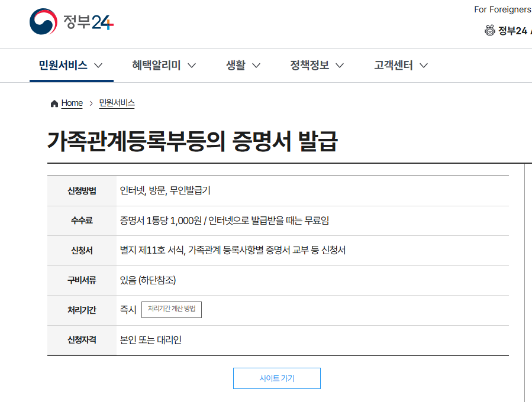Image resolution: width=532 pixels, height=402 pixels.
Task: Click the house icon in the breadcrumb
Action: (53, 102)
